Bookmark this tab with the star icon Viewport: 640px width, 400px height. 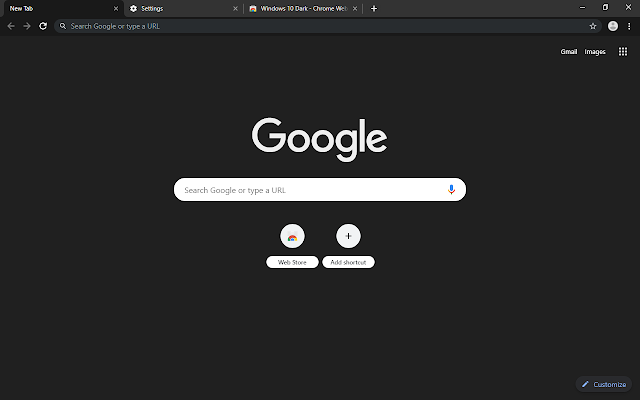click(593, 26)
